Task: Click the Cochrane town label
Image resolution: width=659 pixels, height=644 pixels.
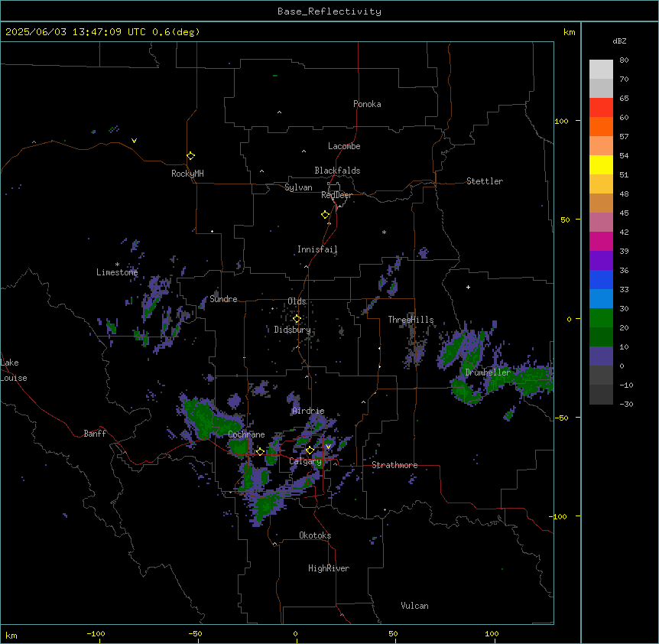Action: click(x=246, y=434)
